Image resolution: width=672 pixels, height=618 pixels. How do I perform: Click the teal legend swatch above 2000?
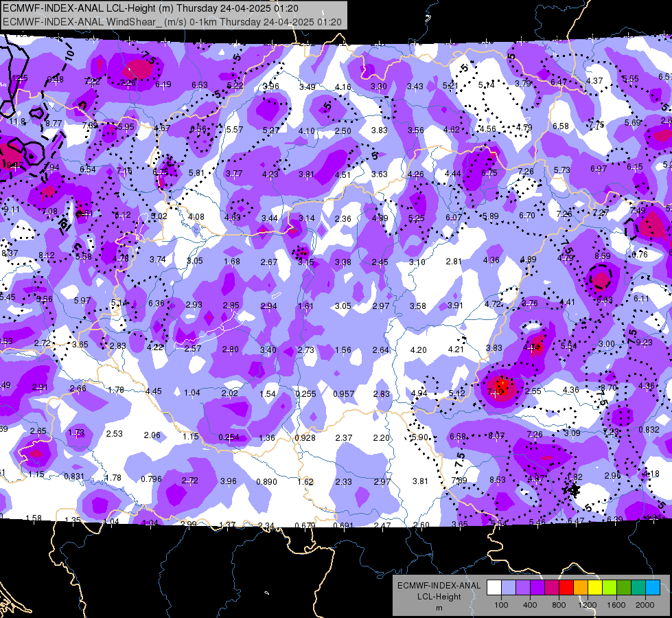(638, 588)
